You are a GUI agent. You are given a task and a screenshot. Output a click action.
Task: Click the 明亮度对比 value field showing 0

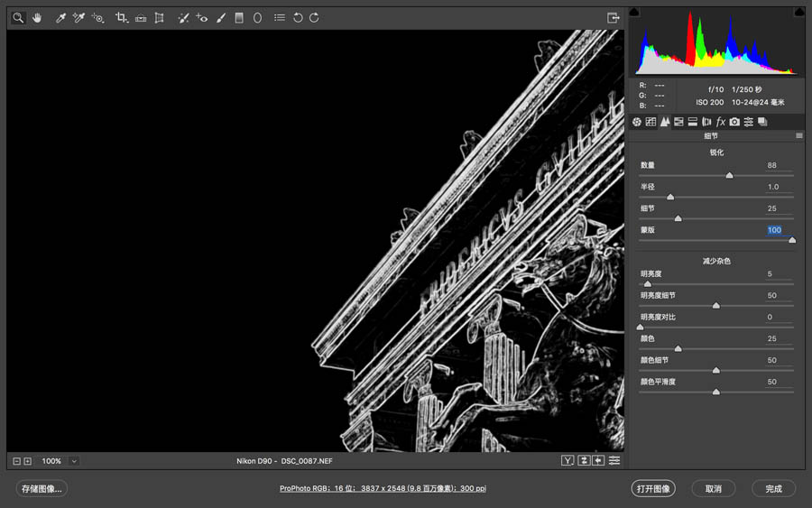779,317
